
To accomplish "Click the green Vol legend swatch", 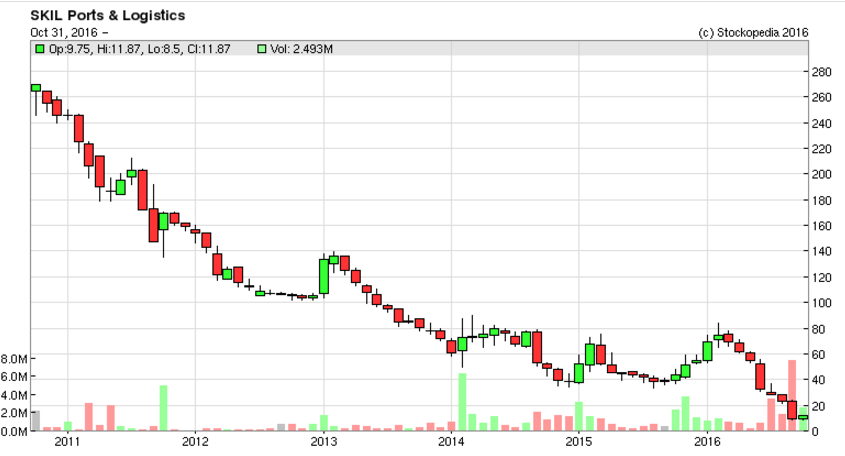I will click(262, 49).
